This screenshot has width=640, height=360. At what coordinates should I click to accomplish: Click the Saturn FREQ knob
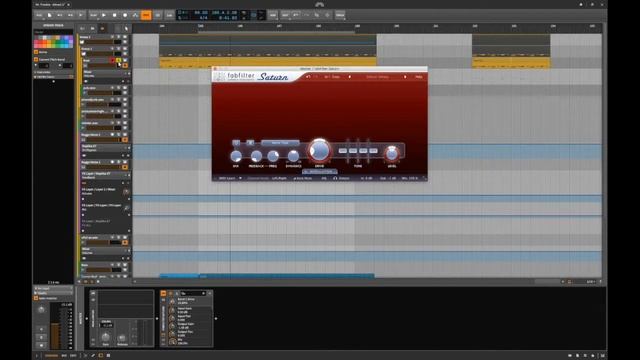pos(273,156)
